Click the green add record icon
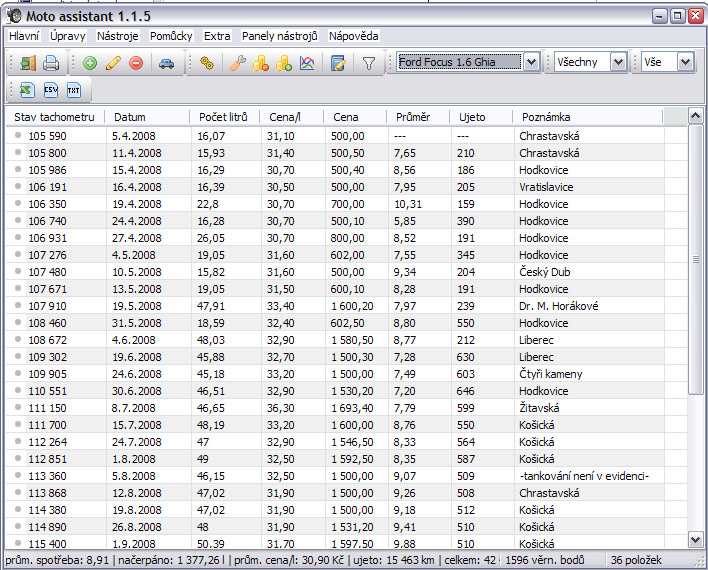The width and height of the screenshot is (708, 570). click(x=91, y=63)
